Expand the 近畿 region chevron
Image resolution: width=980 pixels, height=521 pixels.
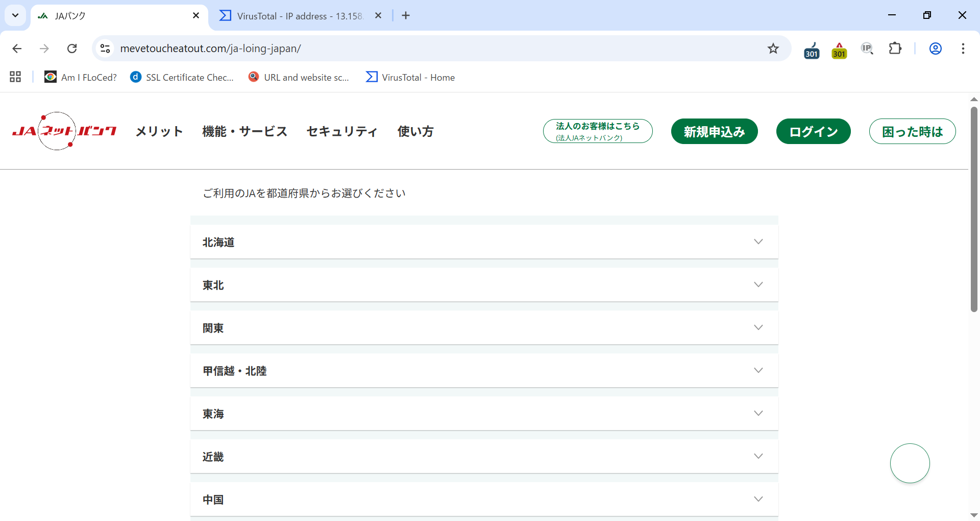coord(758,456)
